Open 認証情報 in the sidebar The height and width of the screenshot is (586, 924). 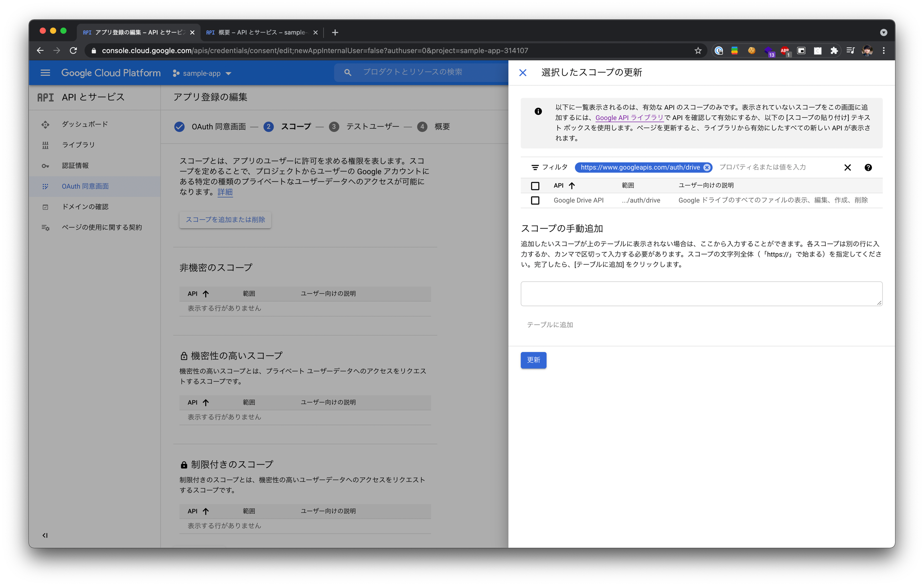tap(75, 166)
